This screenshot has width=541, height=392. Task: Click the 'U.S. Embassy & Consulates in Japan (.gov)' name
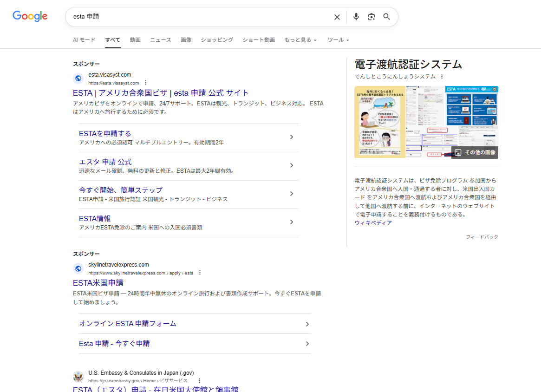click(x=141, y=372)
